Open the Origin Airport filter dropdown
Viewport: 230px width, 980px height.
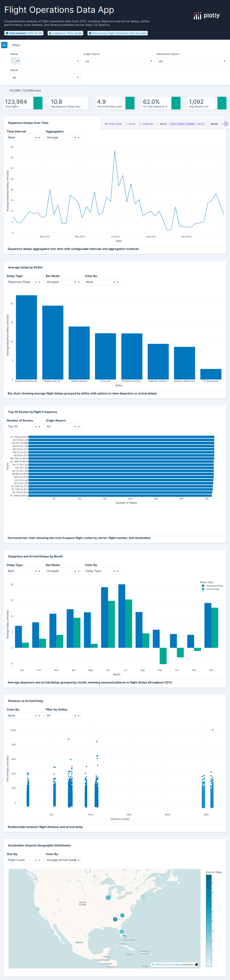(119, 61)
